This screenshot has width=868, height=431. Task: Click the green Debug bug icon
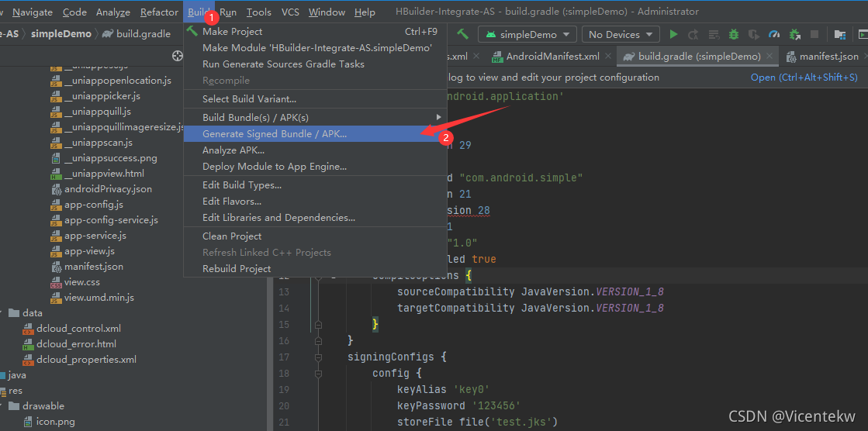pyautogui.click(x=734, y=34)
